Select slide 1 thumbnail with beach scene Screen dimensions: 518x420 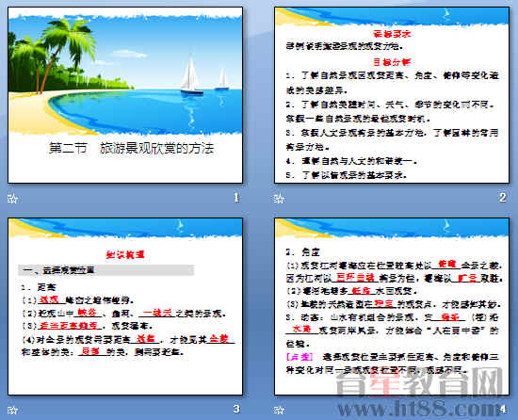pyautogui.click(x=125, y=95)
